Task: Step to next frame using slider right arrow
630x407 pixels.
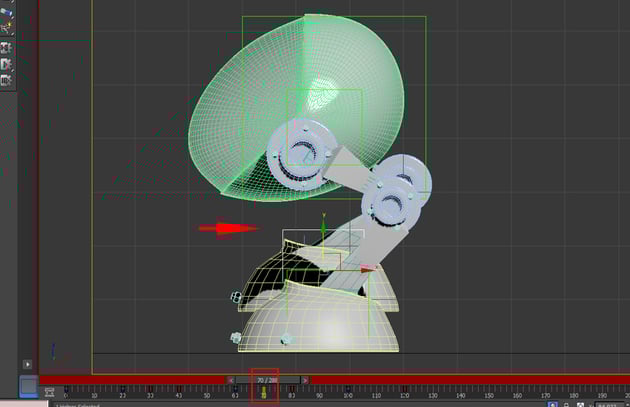Action: click(305, 380)
